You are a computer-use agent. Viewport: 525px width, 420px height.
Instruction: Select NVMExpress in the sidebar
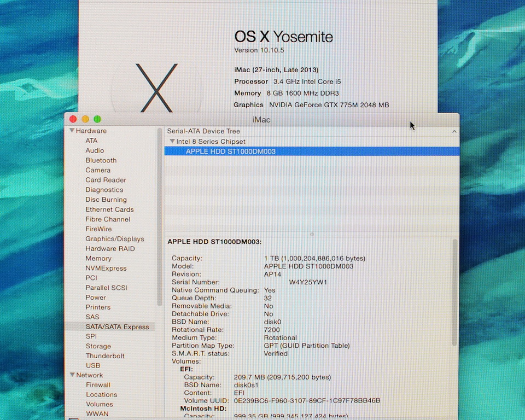[x=106, y=268]
